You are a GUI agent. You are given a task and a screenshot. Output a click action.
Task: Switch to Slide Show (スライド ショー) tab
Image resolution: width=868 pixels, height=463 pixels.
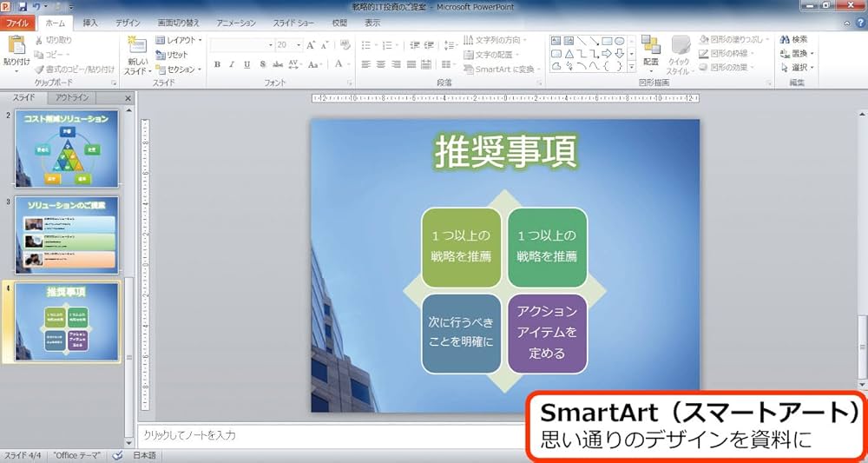[293, 23]
